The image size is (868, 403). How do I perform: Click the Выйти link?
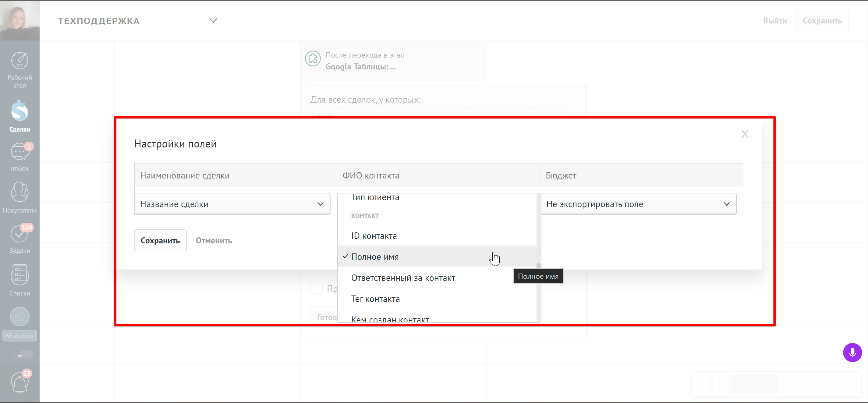(775, 20)
